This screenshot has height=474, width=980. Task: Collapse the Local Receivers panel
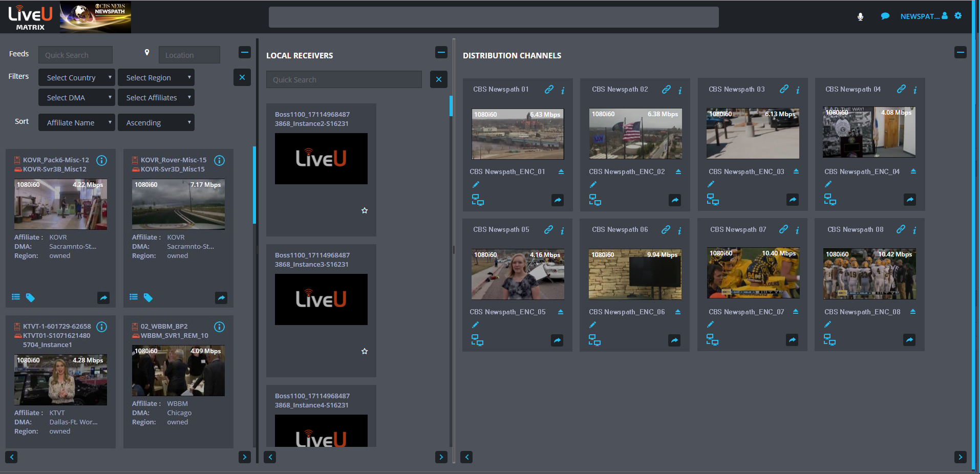[x=441, y=52]
